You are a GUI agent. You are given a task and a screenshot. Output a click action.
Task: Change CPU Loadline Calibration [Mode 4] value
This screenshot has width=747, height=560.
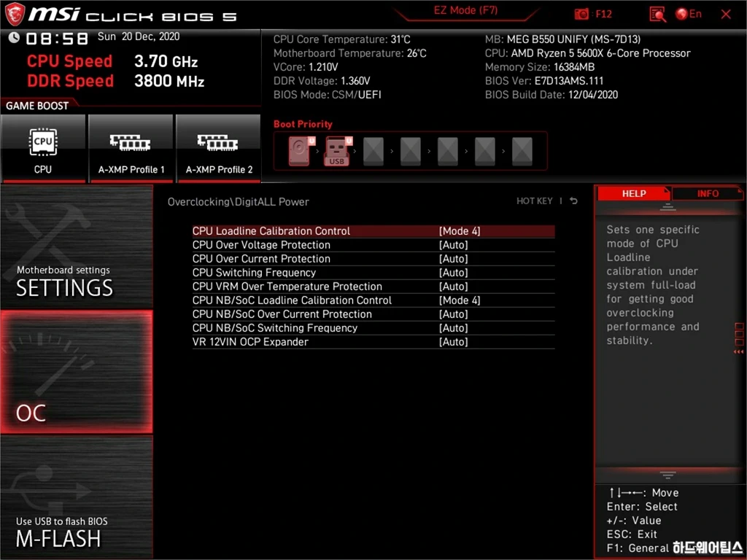point(460,231)
